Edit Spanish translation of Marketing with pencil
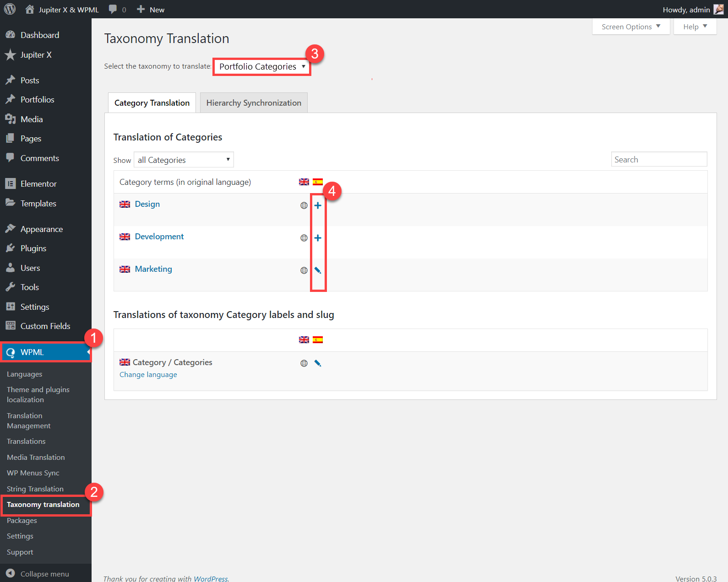Screen dimensions: 728x582 318,270
